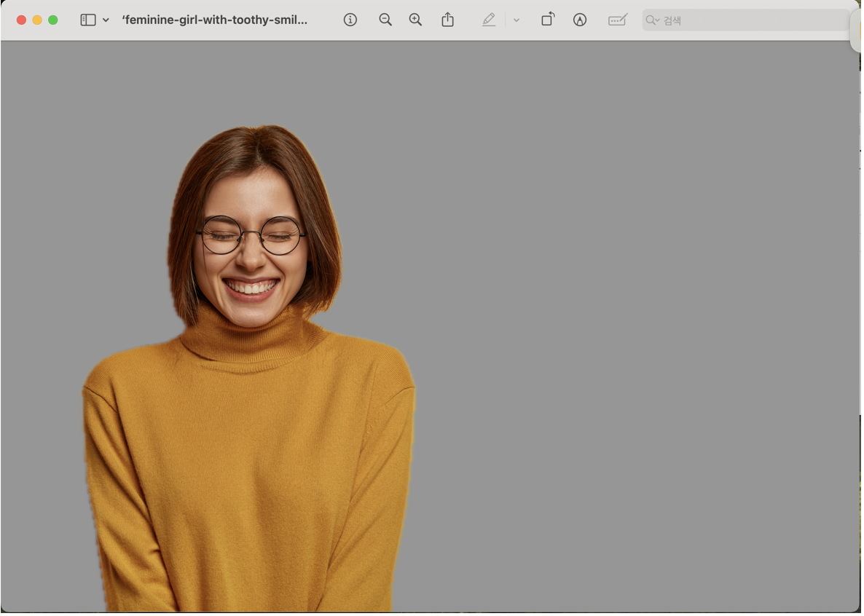
Task: Rotate the image counterclockwise
Action: coord(548,20)
